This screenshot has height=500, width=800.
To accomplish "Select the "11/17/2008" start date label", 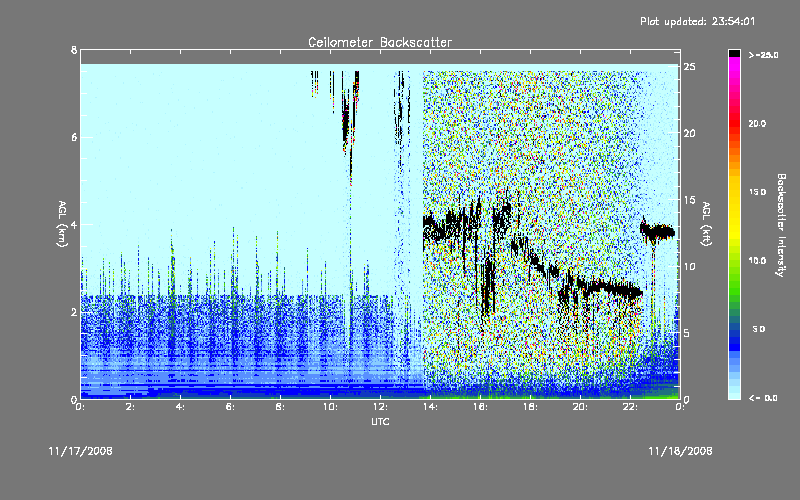I will (81, 451).
